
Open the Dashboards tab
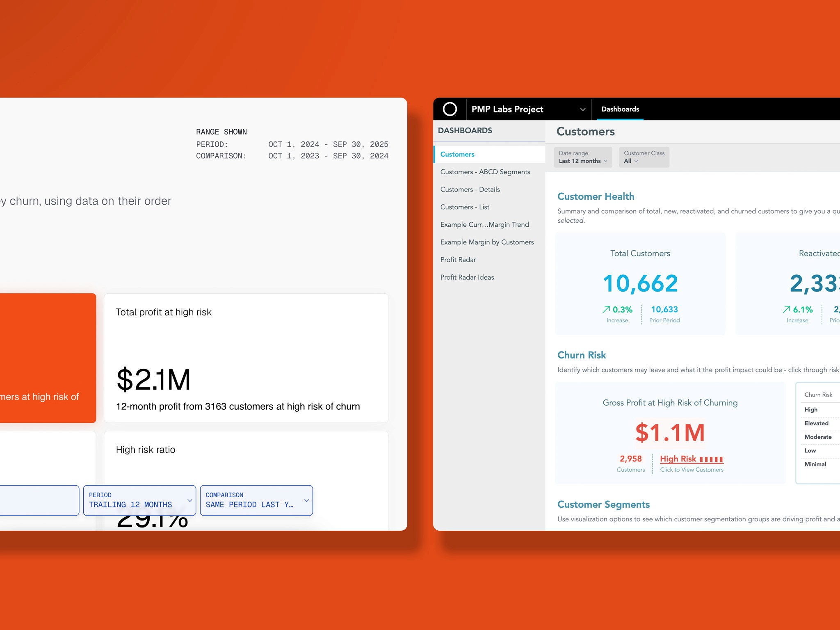pos(620,109)
